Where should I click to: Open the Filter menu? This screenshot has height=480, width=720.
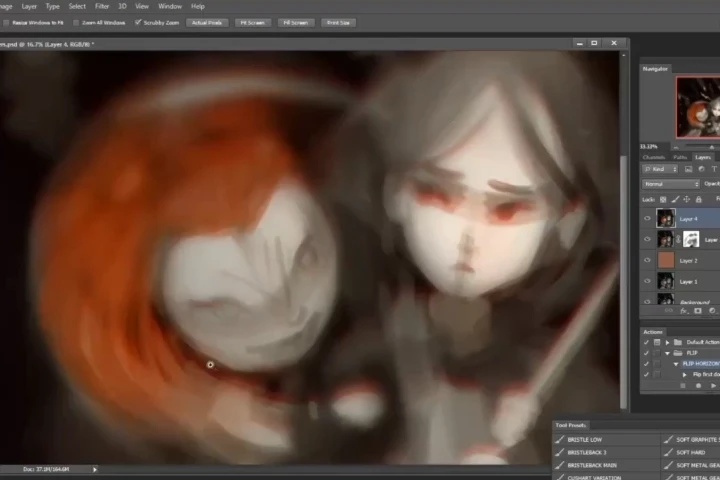point(102,6)
